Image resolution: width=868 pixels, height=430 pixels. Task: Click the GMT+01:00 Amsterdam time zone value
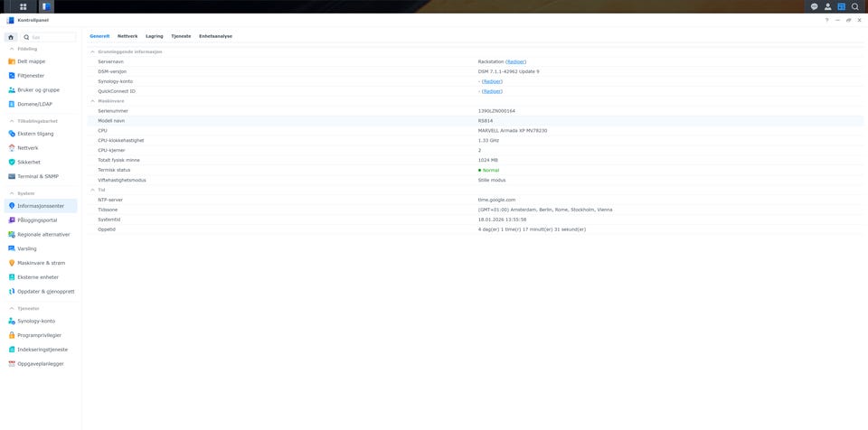click(544, 210)
